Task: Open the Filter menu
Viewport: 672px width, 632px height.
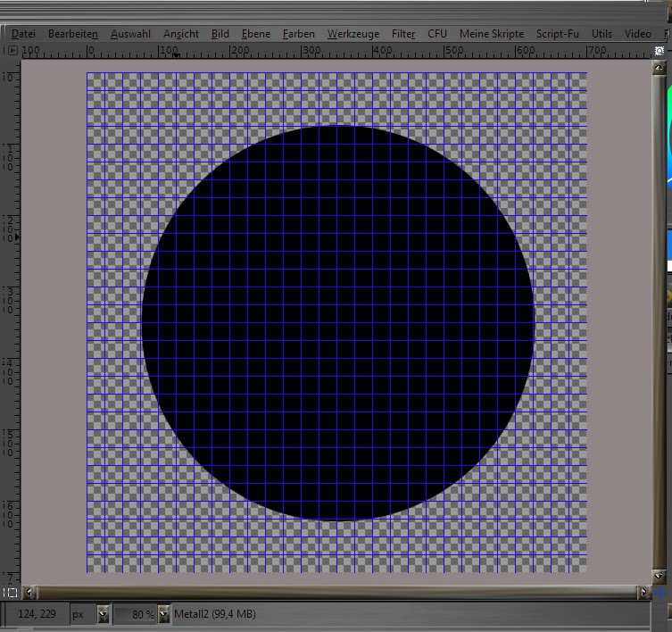Action: pos(403,34)
